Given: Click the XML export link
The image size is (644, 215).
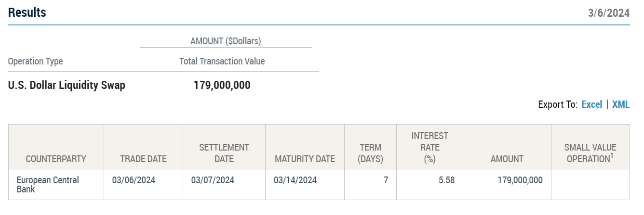Looking at the screenshot, I should pyautogui.click(x=620, y=104).
